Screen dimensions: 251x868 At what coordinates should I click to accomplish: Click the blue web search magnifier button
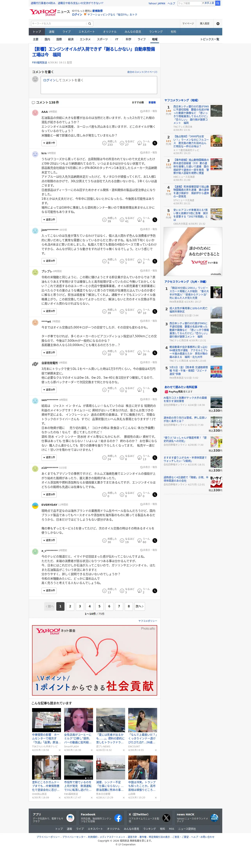click(218, 3)
